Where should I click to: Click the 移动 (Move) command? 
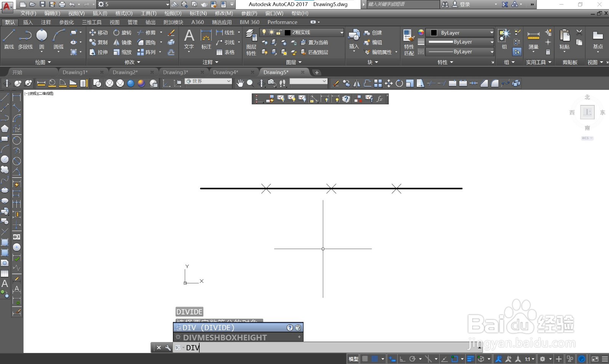coord(98,33)
